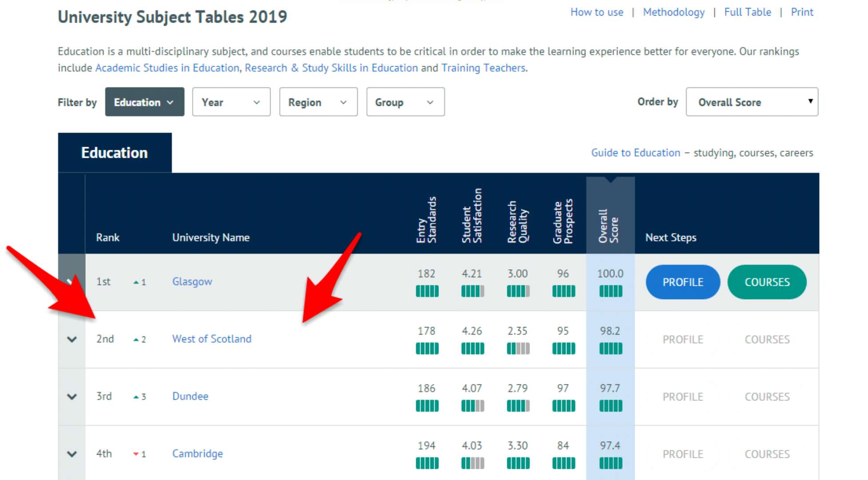Click Glasgow's Entry Standards bar indicator
Viewport: 868px width, 480px height.
[427, 292]
